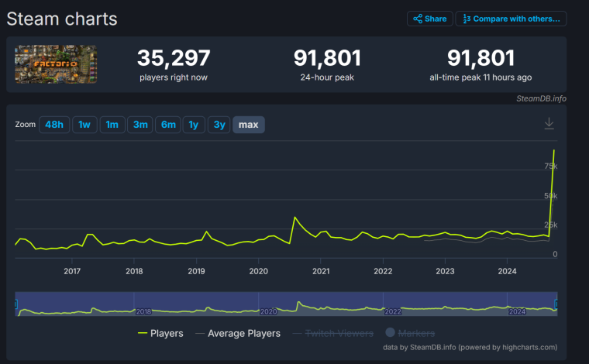Set chart zoom to 3m
The width and height of the screenshot is (589, 364).
click(x=140, y=125)
